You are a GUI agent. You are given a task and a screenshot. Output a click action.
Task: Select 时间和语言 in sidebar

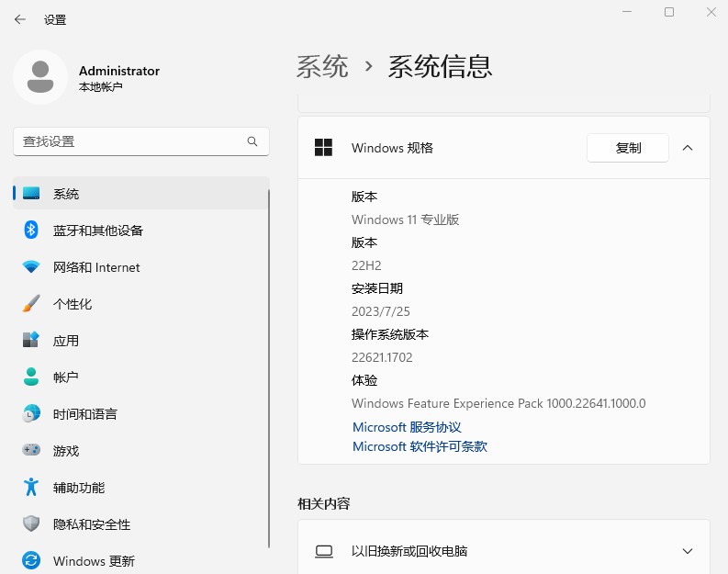pyautogui.click(x=84, y=414)
